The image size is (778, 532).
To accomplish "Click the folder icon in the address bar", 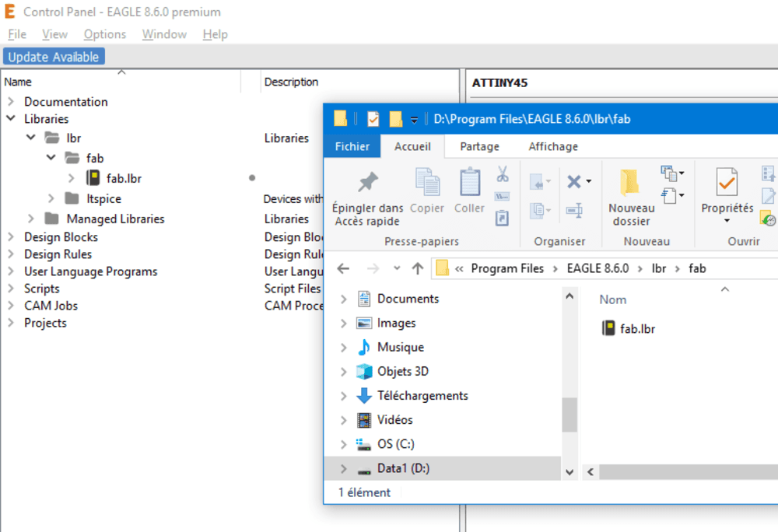I will (442, 268).
